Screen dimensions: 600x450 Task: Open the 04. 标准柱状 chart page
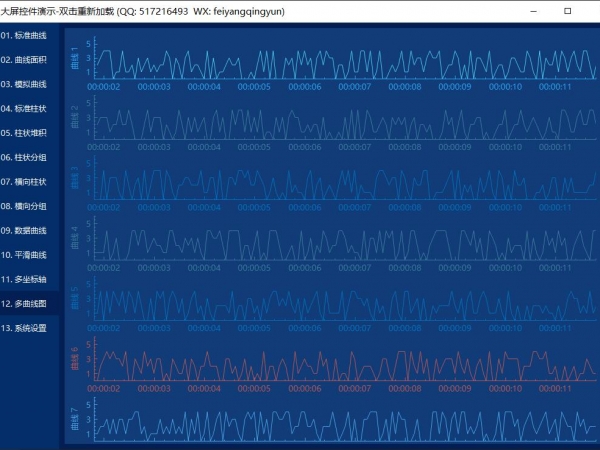30,108
